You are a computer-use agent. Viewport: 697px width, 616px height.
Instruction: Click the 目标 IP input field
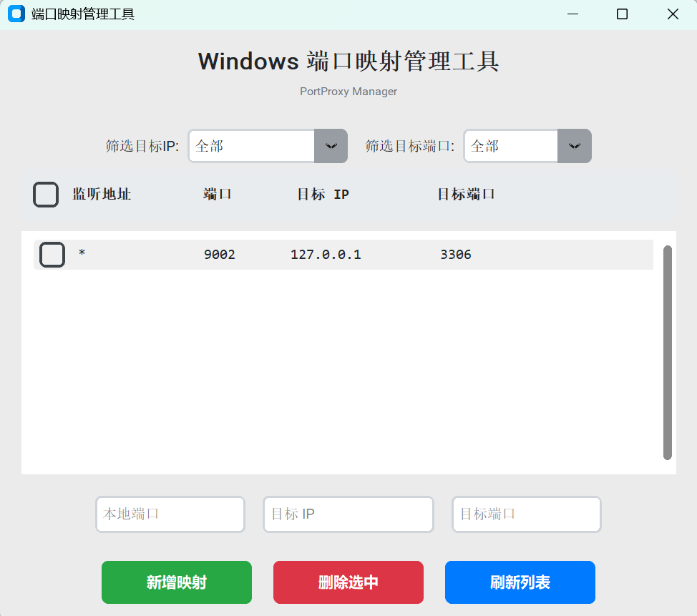pyautogui.click(x=348, y=514)
